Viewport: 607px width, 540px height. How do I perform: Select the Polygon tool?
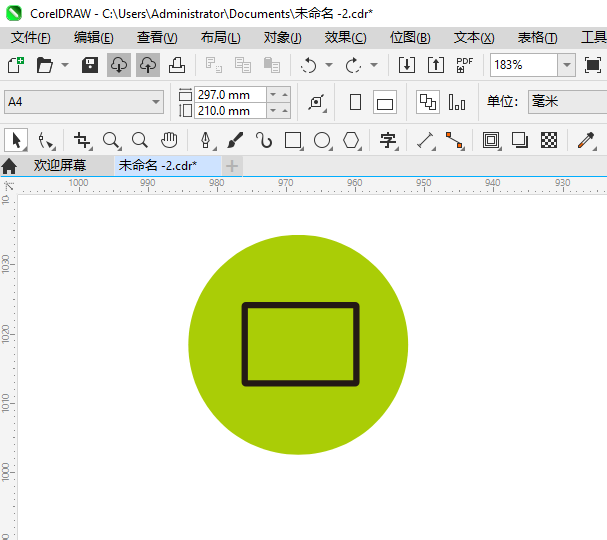[351, 140]
